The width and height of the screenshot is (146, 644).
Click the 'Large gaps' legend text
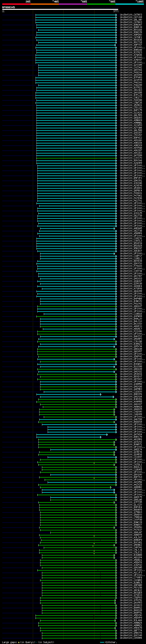click(x=10, y=642)
